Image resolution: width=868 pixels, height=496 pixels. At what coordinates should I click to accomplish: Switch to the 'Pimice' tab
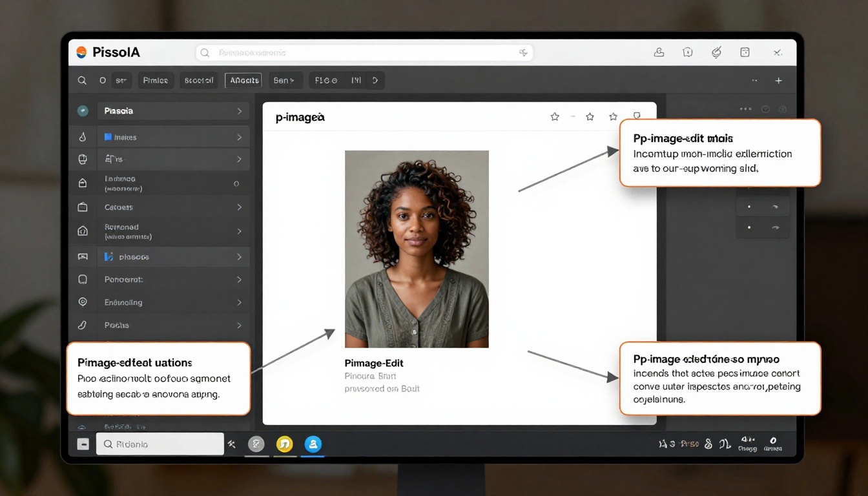[156, 81]
